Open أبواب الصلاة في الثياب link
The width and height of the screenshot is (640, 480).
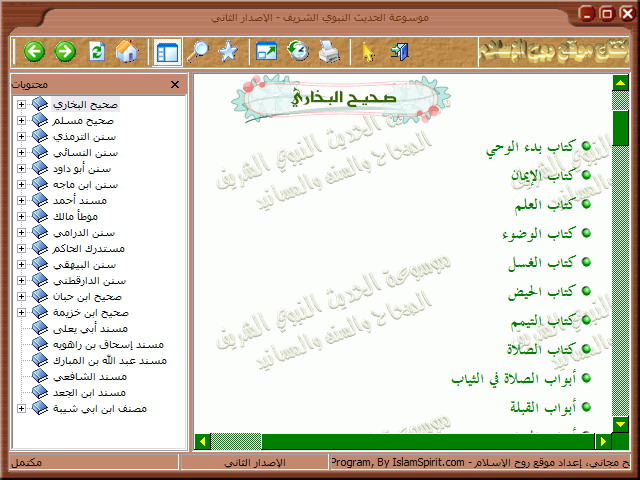coord(513,379)
